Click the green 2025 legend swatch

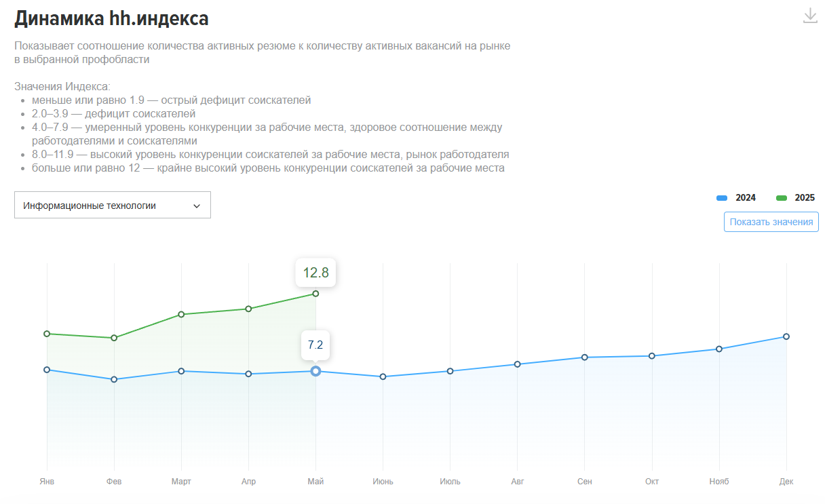tap(782, 197)
